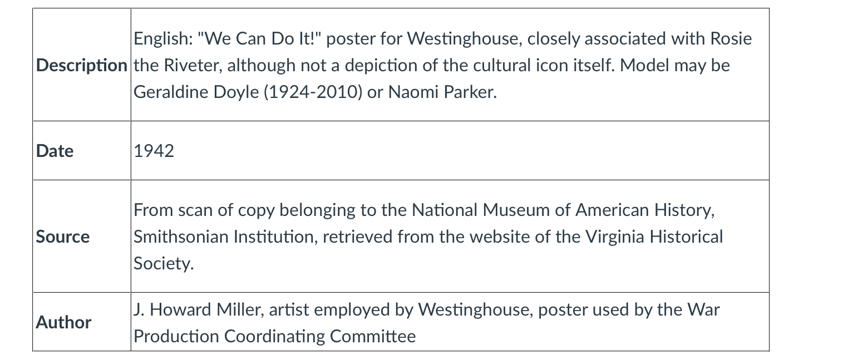
Task: Click the word Society. in Source cell
Action: point(164,263)
